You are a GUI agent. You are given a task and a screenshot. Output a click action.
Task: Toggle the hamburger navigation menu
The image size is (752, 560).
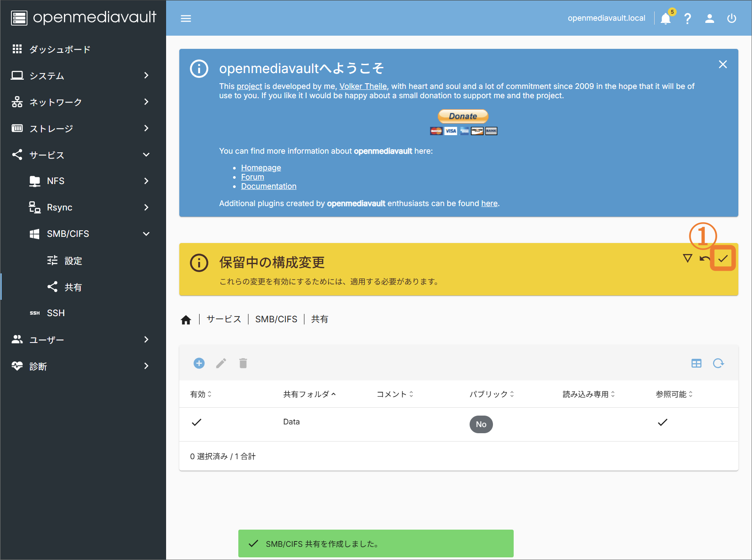click(x=186, y=18)
